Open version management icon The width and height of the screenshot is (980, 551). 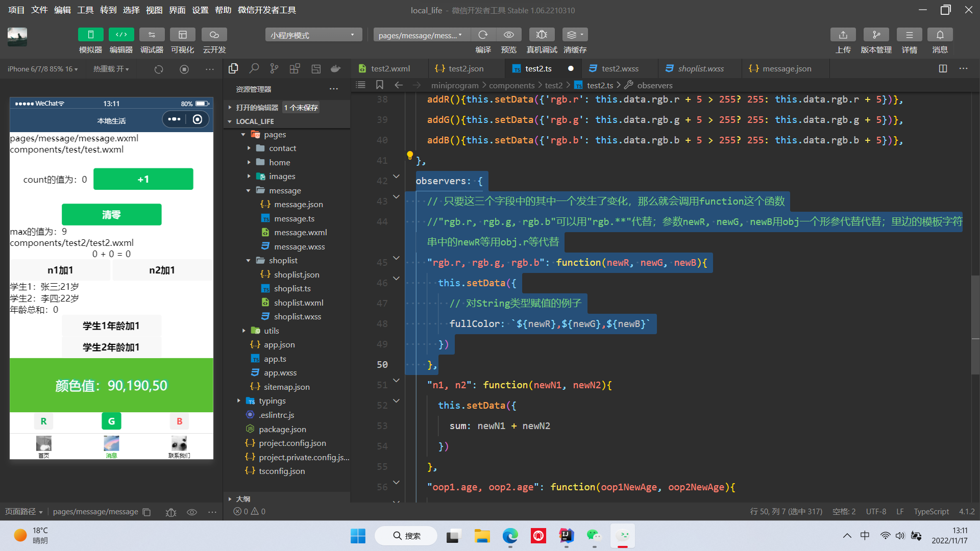(x=876, y=35)
